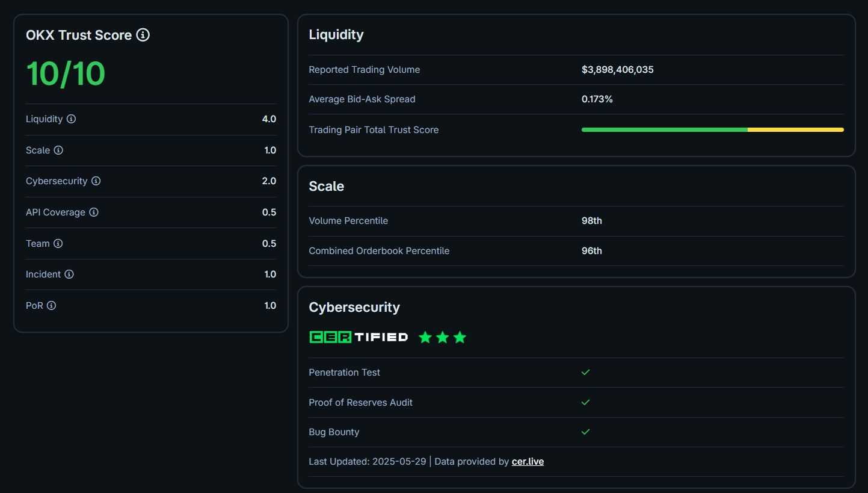Click the API Coverage info icon
This screenshot has height=493, width=868.
(93, 212)
